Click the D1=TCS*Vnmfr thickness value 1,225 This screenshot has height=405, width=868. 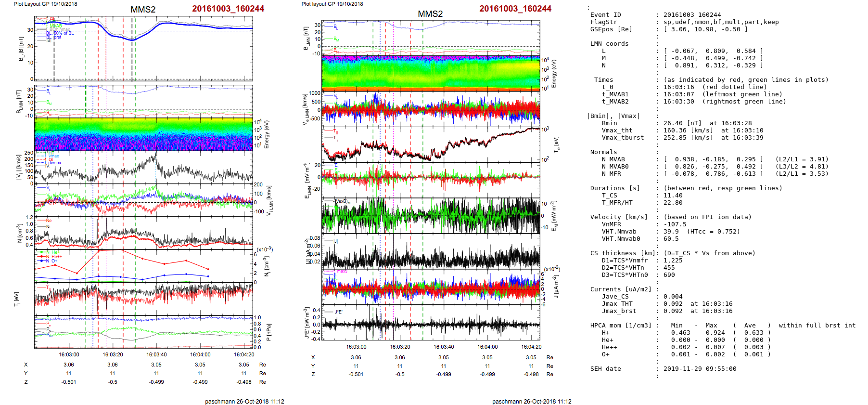coord(673,261)
